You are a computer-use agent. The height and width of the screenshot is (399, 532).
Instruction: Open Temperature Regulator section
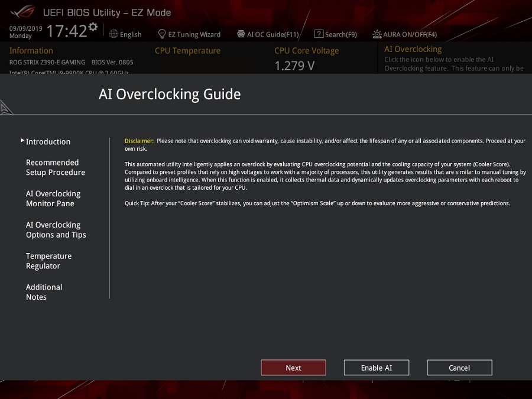point(49,261)
